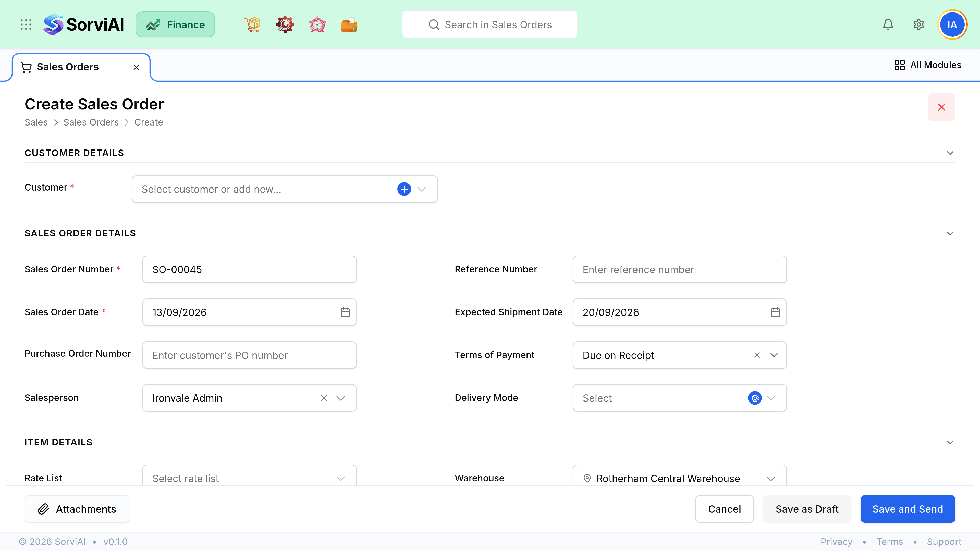Focus the Search in Sales Orders field

coord(490,25)
